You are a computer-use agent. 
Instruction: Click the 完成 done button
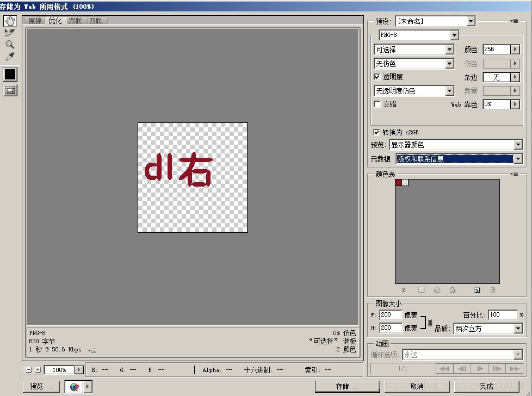pos(486,387)
